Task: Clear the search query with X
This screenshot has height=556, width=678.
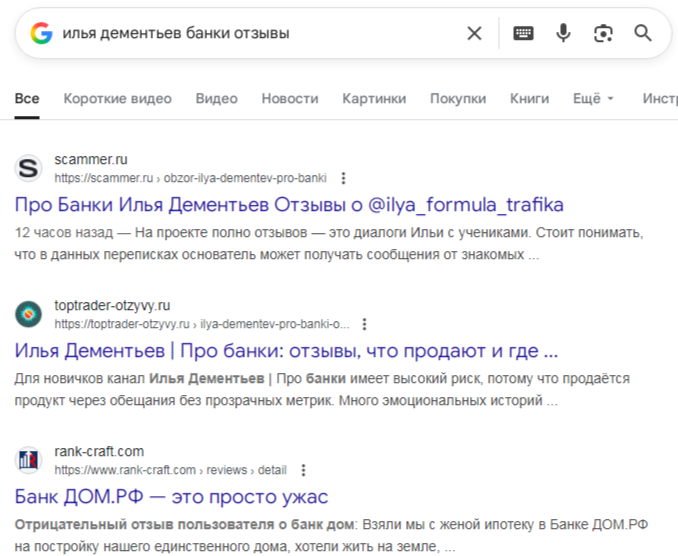Action: point(474,33)
